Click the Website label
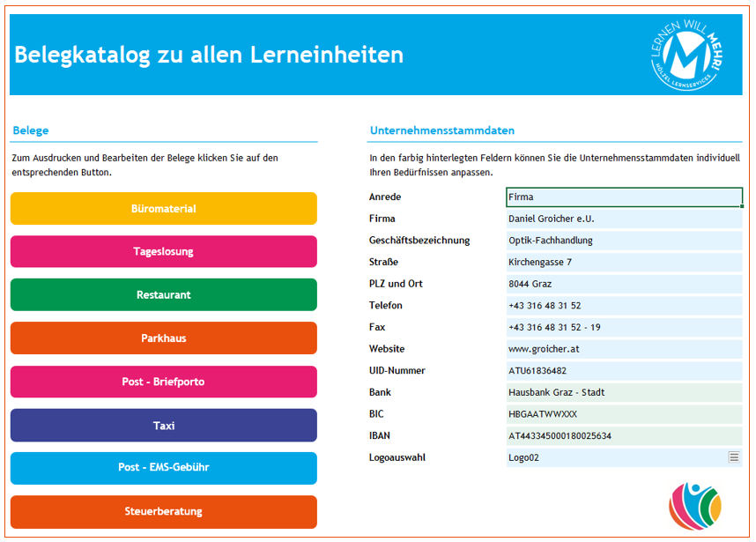756x542 pixels. coord(387,349)
